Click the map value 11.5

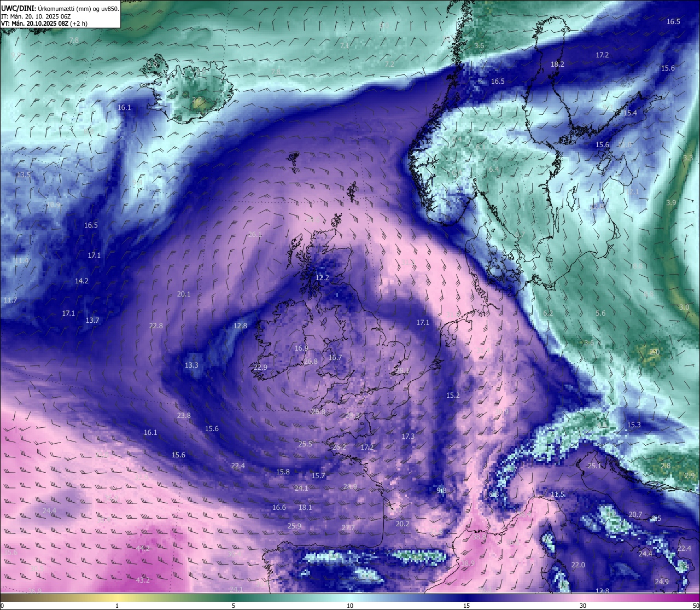click(557, 494)
